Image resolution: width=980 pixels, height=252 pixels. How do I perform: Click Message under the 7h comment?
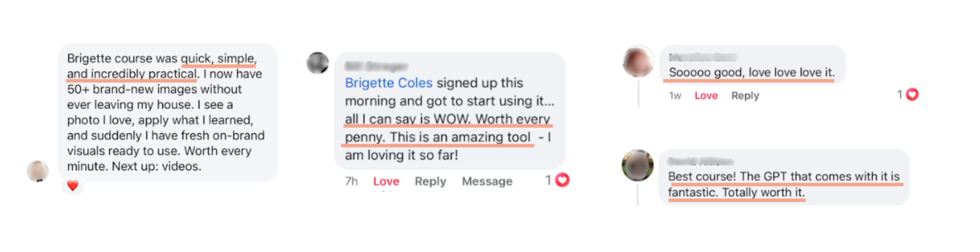[x=487, y=182]
